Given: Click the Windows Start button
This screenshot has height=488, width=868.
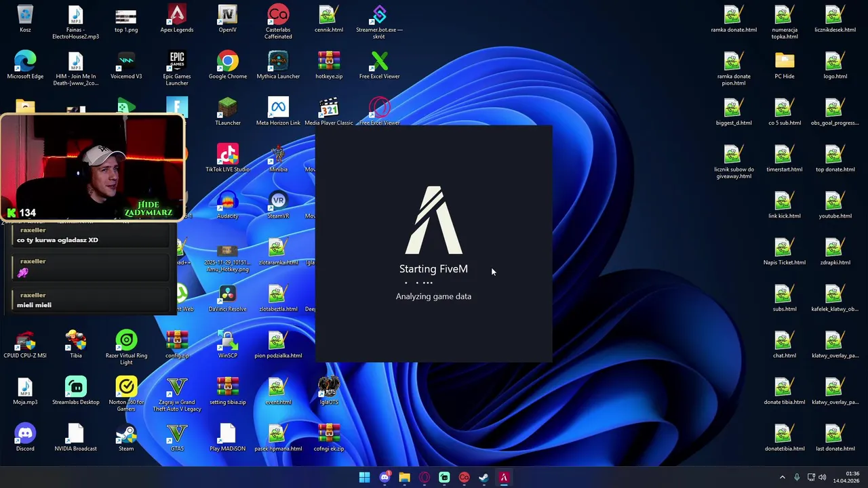Looking at the screenshot, I should click(x=364, y=477).
